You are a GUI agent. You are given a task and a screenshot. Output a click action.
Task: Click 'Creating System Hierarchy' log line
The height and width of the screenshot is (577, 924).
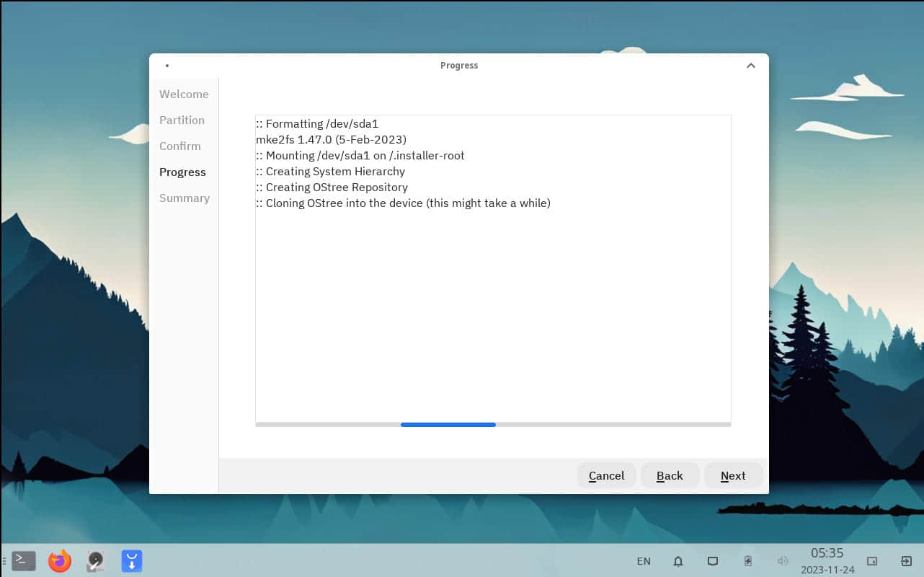330,172
